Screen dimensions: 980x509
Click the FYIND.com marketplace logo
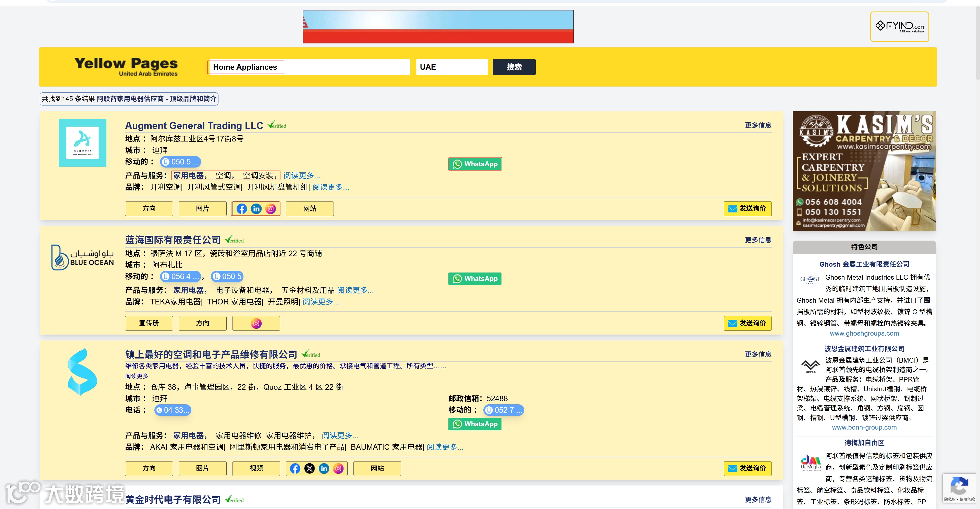[899, 26]
